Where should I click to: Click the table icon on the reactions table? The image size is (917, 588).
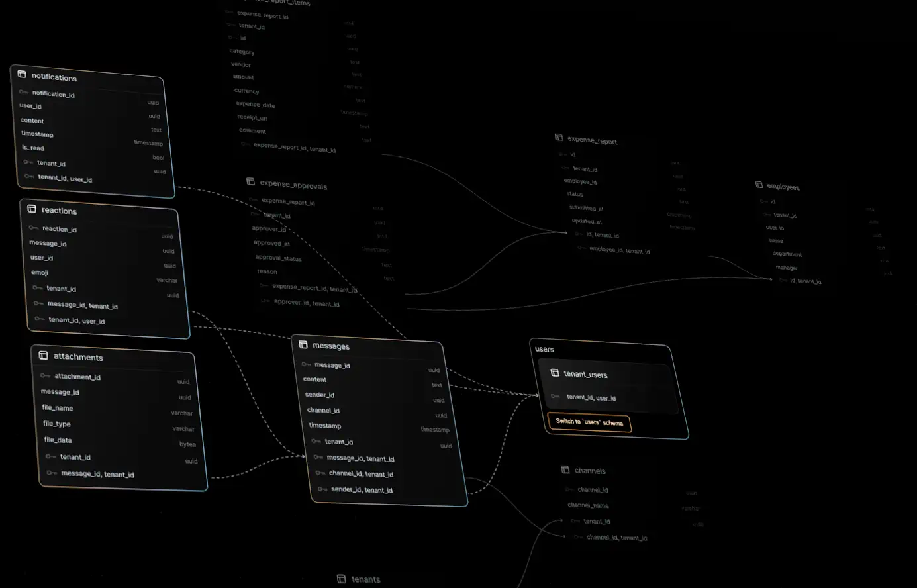coord(32,209)
